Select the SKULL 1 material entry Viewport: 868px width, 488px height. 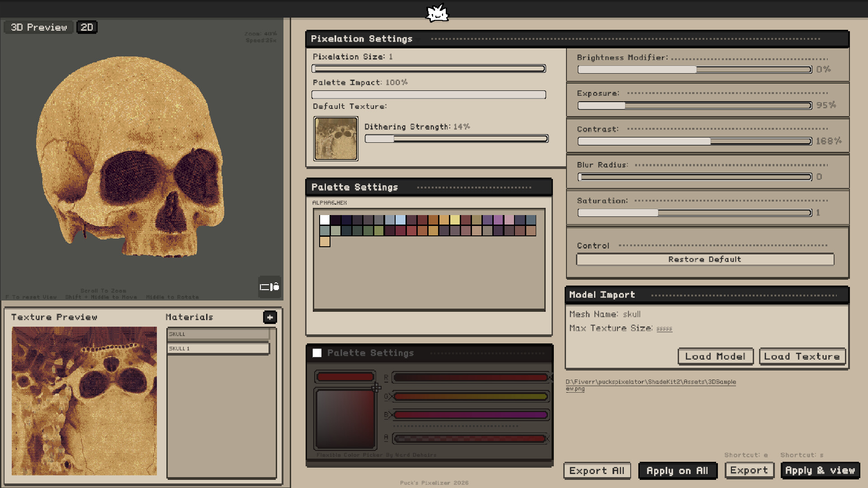coord(218,348)
